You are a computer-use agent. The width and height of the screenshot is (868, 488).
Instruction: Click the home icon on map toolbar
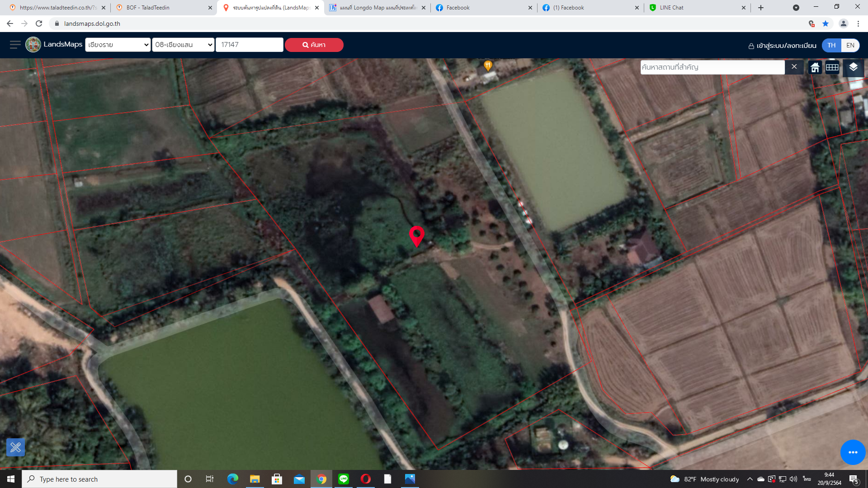click(815, 67)
